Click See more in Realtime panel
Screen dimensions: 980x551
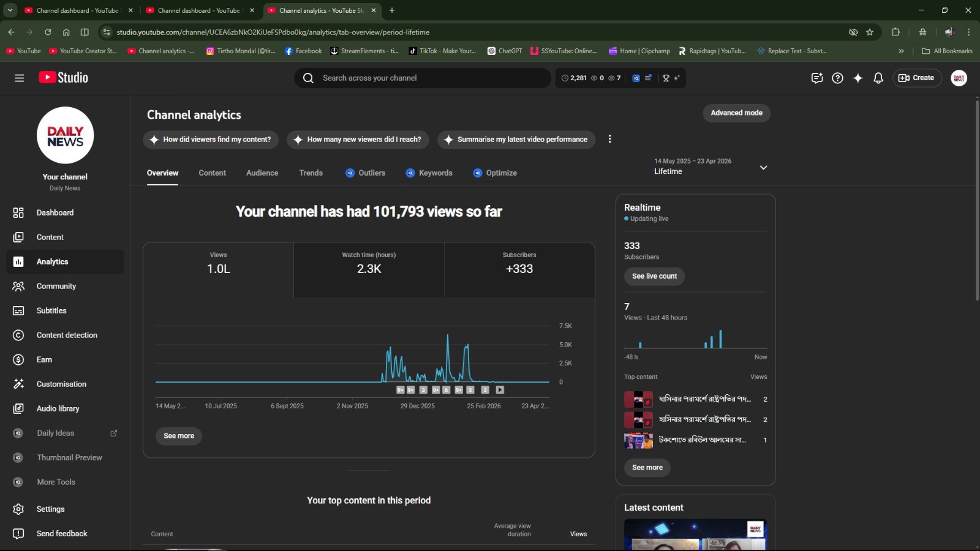point(647,467)
